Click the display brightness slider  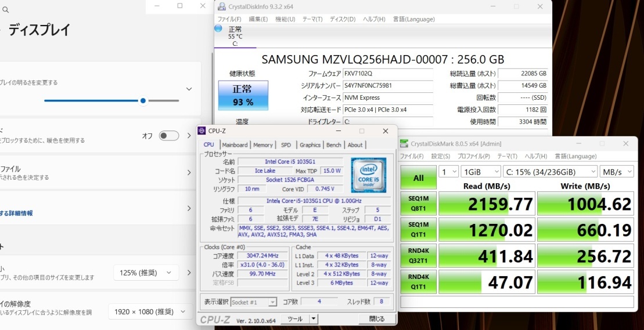coord(111,100)
